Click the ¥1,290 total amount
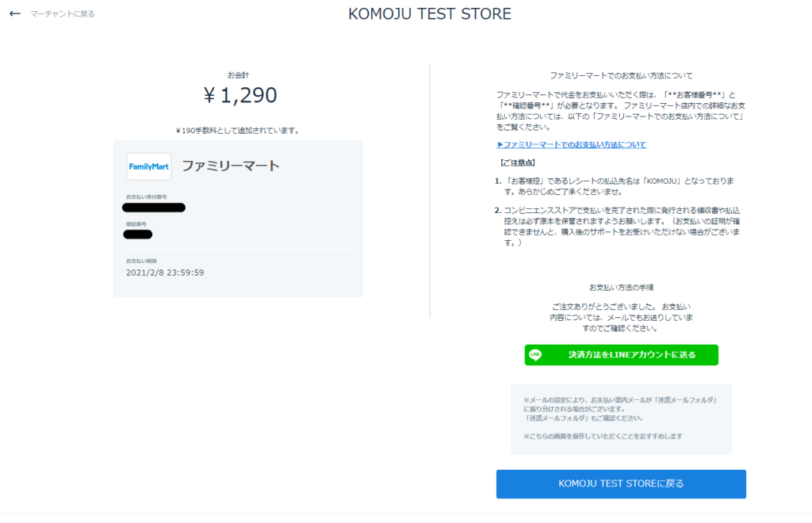The image size is (812, 523). 239,95
